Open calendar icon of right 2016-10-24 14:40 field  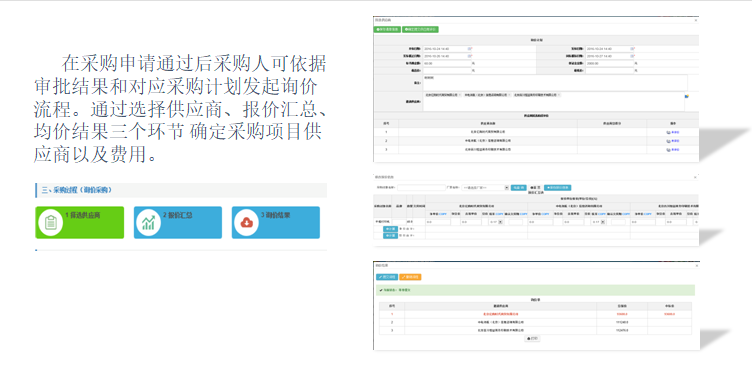[x=632, y=48]
